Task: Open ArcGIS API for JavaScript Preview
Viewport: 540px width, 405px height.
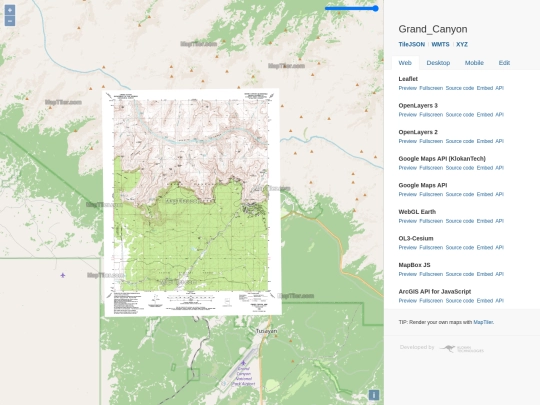Action: [x=408, y=301]
